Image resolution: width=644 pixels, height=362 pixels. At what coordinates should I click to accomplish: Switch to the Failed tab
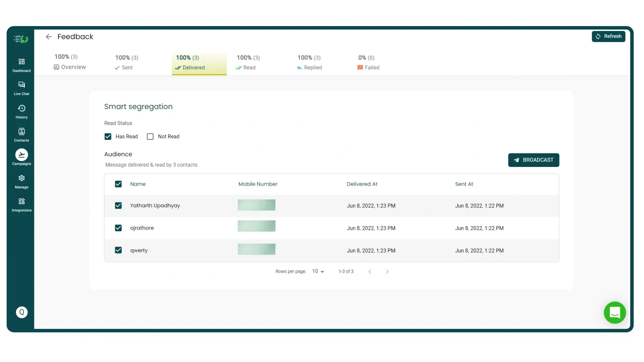pyautogui.click(x=368, y=63)
